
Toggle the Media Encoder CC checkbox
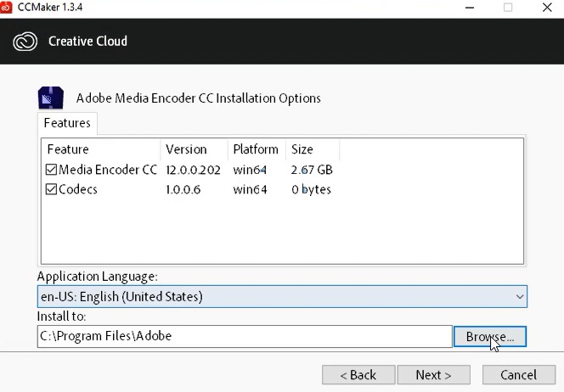click(52, 170)
